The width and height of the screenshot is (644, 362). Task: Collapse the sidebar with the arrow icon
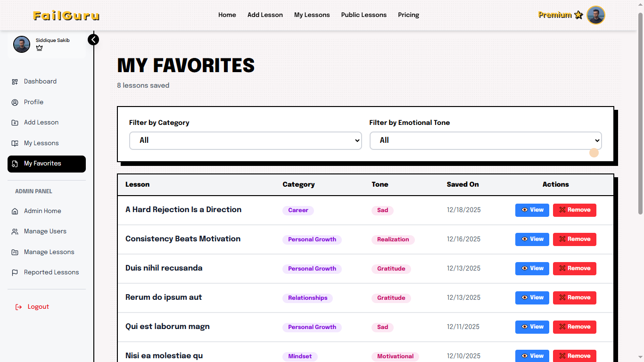point(93,40)
